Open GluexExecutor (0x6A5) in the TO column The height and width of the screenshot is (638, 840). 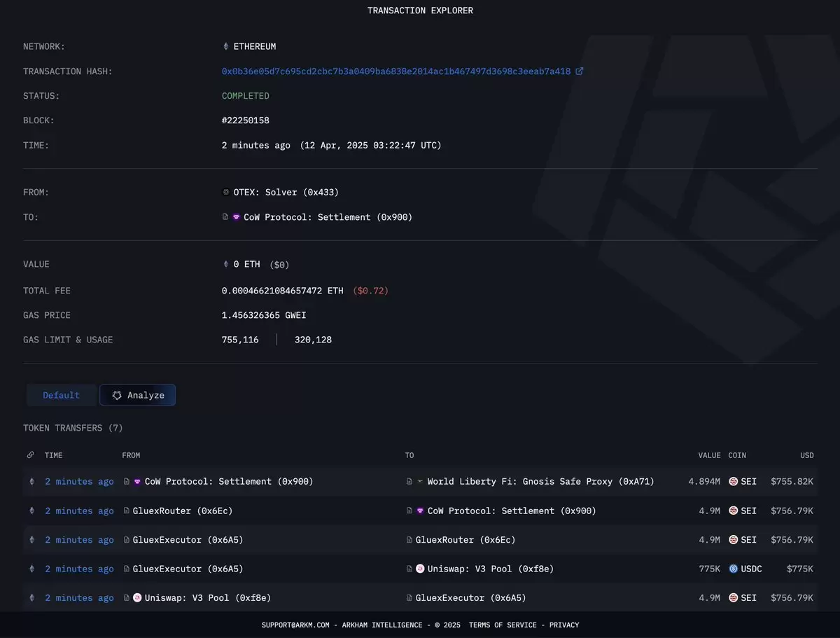point(471,598)
